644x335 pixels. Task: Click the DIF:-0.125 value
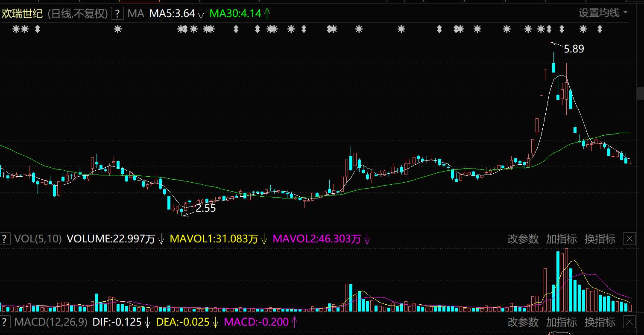pyautogui.click(x=117, y=322)
